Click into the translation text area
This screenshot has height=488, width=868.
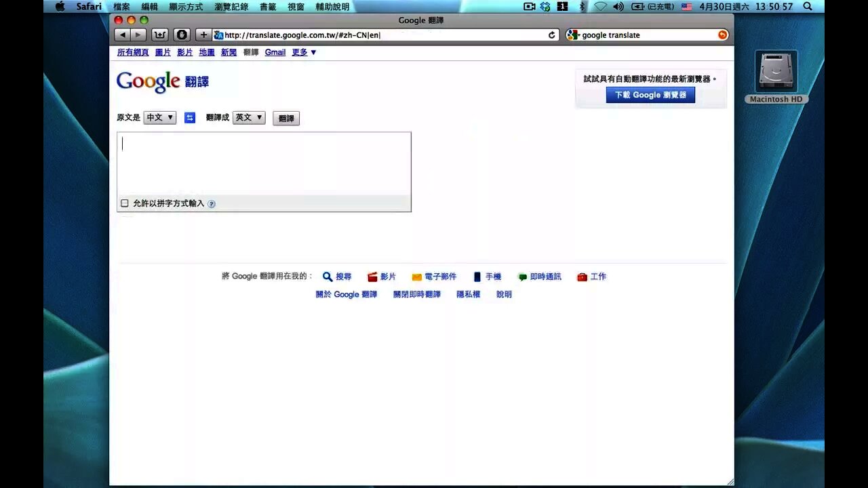click(264, 163)
